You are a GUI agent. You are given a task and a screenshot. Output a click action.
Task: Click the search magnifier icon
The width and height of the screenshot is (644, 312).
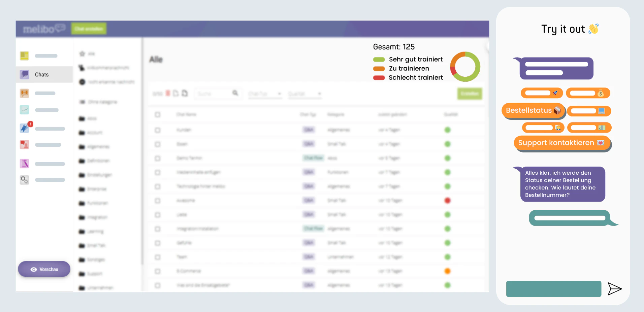pyautogui.click(x=235, y=93)
